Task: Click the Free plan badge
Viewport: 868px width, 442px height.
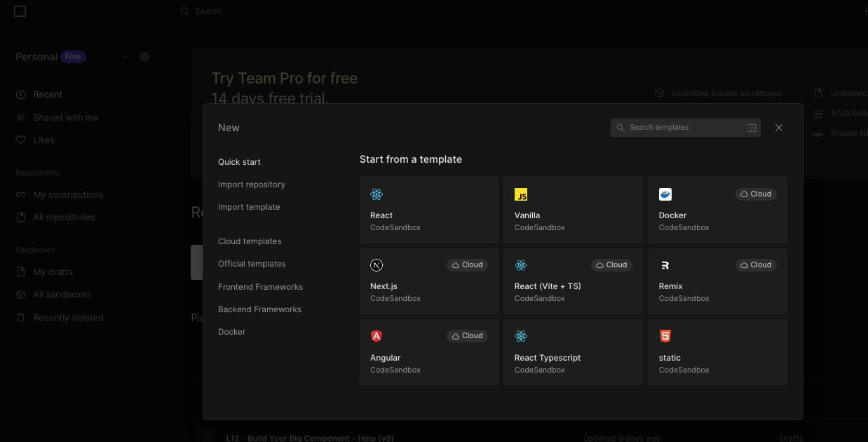Action: 73,57
